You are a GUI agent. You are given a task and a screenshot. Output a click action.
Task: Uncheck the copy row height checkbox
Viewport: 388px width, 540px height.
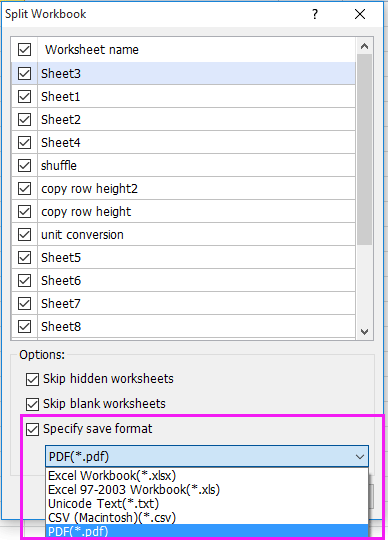24,211
